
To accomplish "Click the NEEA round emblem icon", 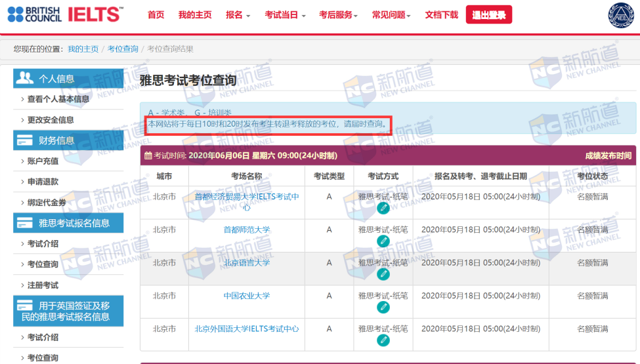I will click(621, 16).
